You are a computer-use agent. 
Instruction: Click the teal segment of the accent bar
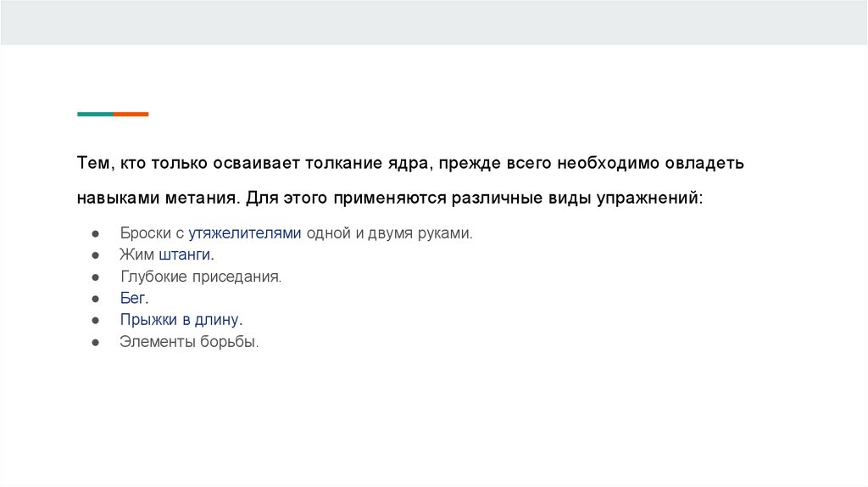[95, 114]
